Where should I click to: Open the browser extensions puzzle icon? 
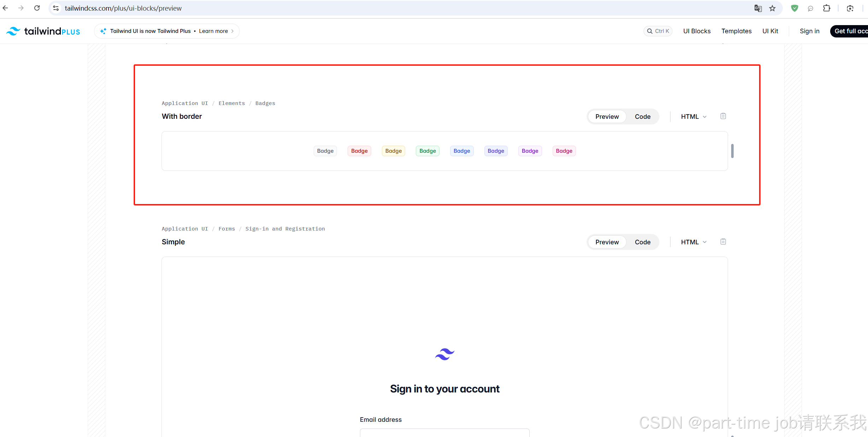point(827,8)
